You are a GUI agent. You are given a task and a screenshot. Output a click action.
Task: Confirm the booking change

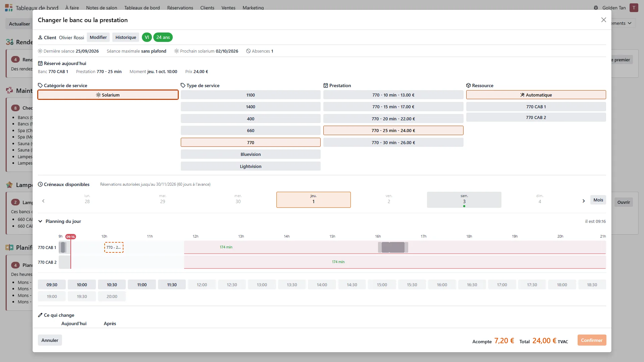pyautogui.click(x=592, y=340)
